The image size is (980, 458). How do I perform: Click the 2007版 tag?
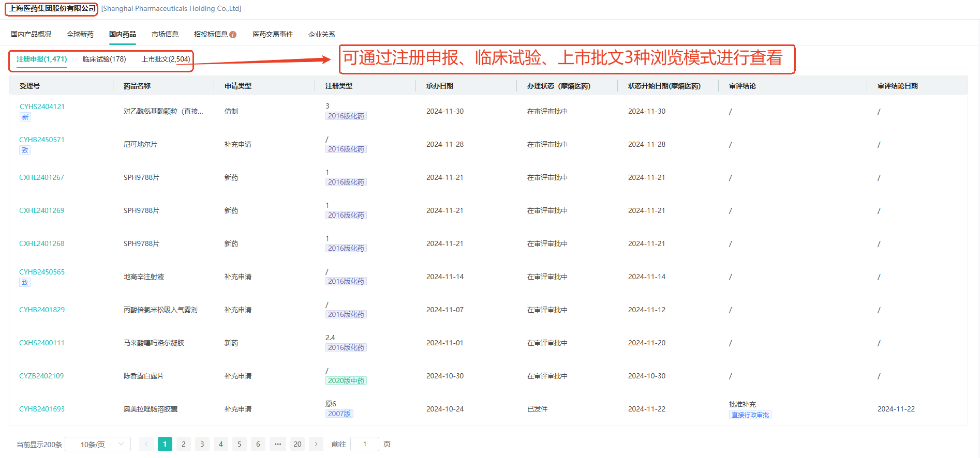[x=339, y=414]
